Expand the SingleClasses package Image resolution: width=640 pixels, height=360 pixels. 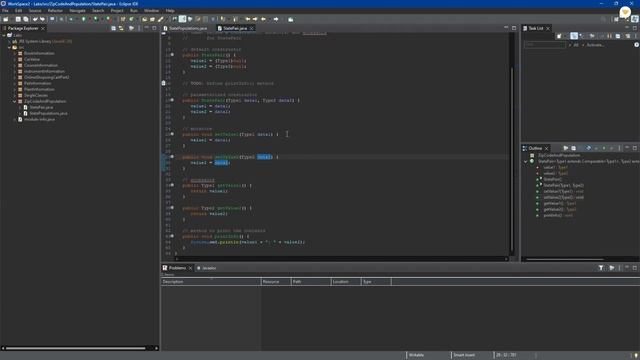(15, 95)
